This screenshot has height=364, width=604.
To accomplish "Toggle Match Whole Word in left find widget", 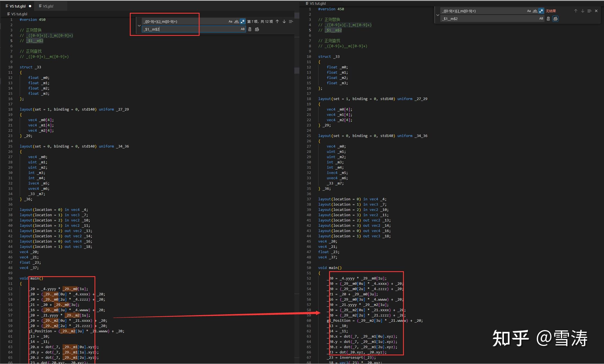I will click(236, 21).
